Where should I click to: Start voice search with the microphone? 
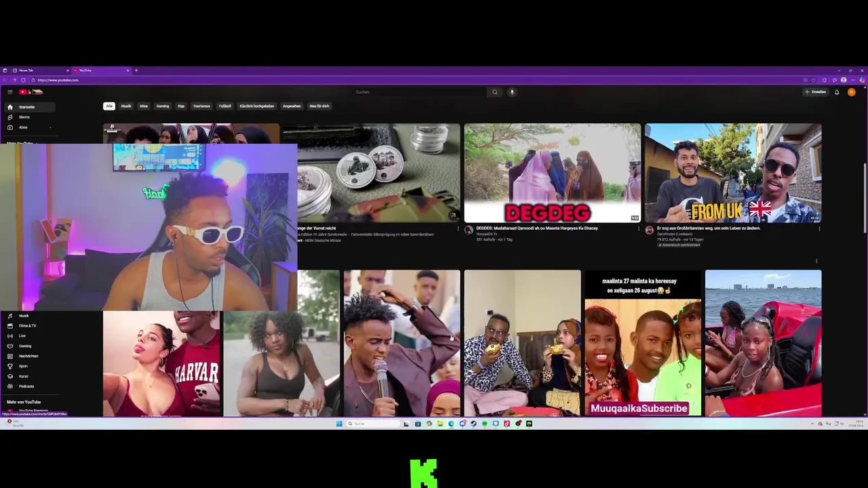pos(512,92)
